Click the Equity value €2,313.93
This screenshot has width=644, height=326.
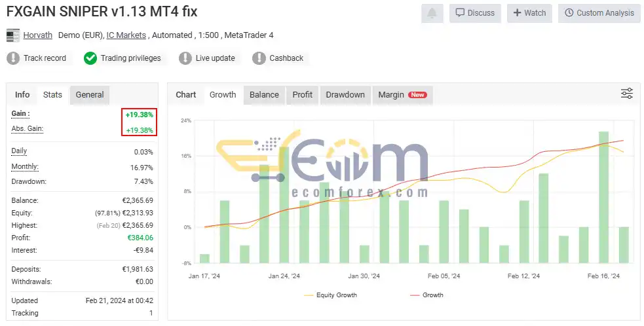coord(138,213)
